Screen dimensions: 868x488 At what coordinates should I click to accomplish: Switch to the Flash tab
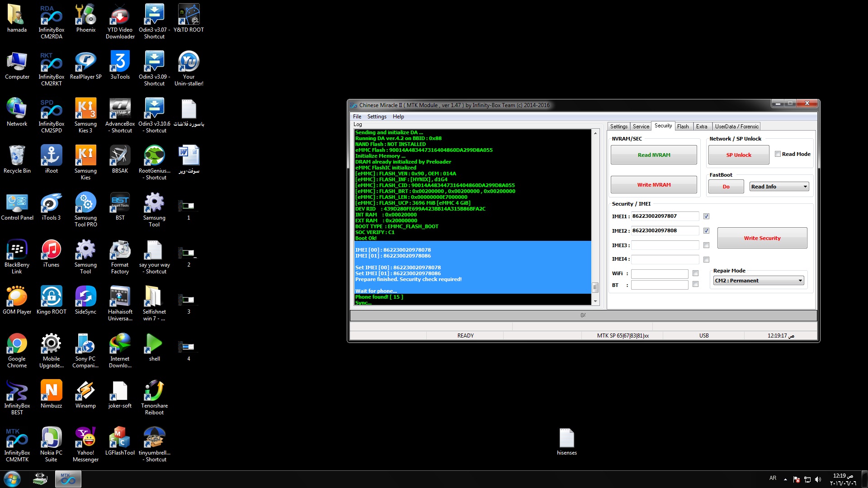click(683, 127)
